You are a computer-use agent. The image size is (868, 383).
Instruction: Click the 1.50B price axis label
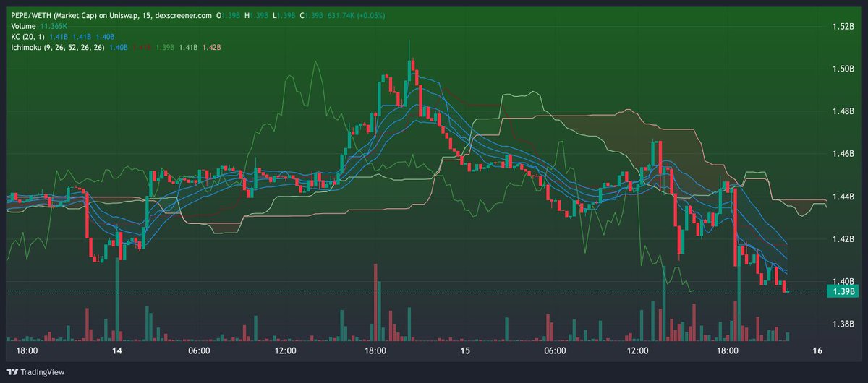[x=843, y=69]
